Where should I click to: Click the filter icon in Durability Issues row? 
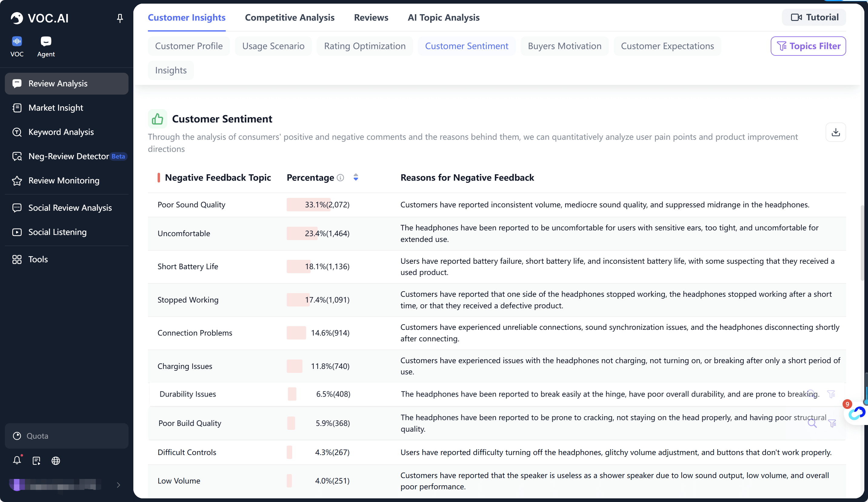click(831, 394)
